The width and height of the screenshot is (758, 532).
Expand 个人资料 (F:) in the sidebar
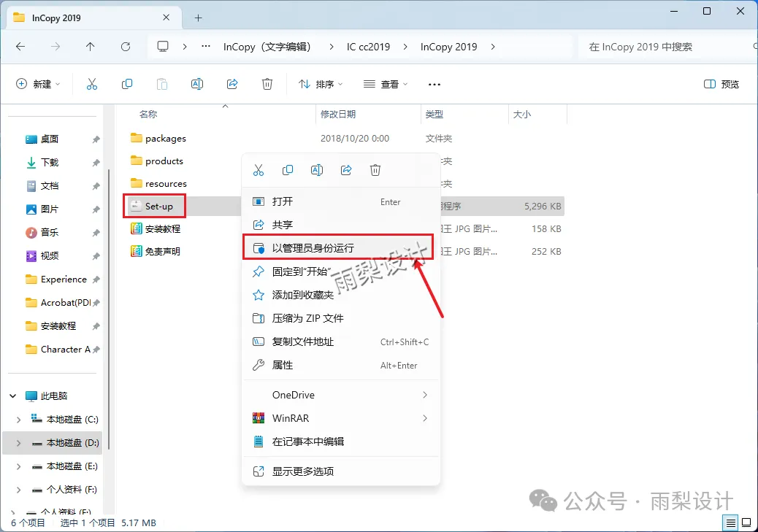pos(18,490)
